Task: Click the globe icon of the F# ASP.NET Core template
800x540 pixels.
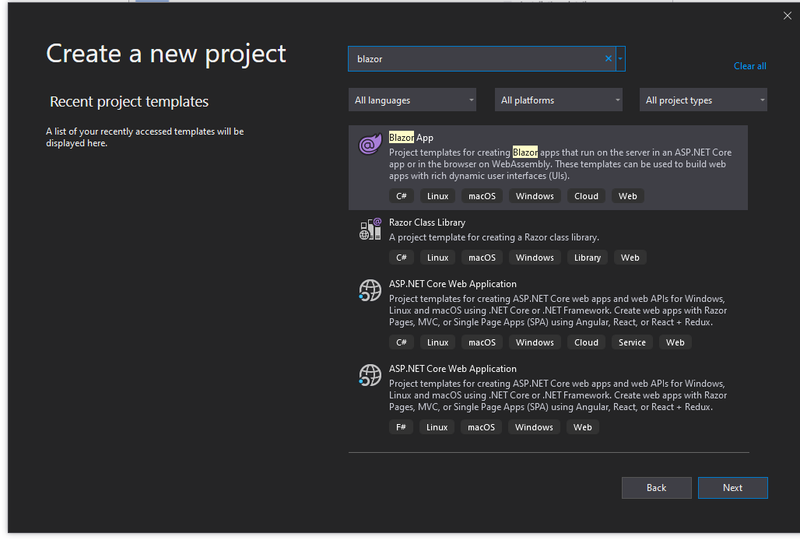Action: pos(370,375)
